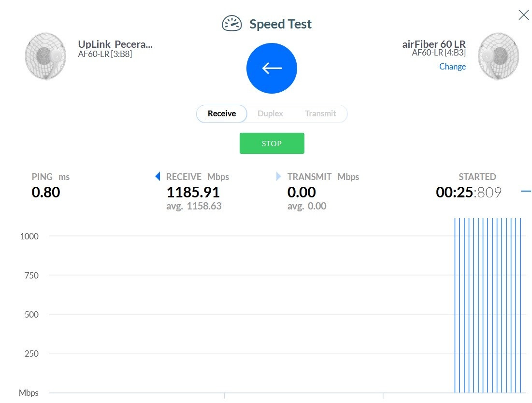This screenshot has height=403, width=532.
Task: Choose the Transmit test mode
Action: (x=320, y=114)
